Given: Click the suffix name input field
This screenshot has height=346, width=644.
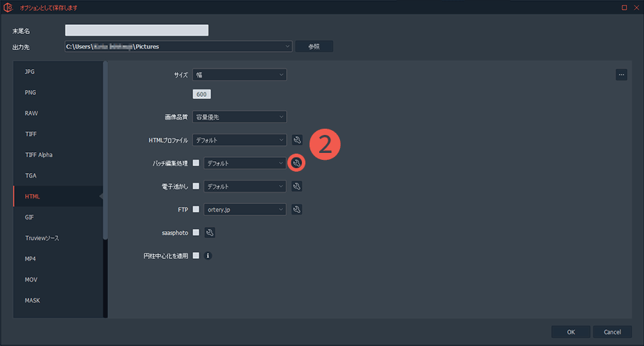Looking at the screenshot, I should (x=136, y=30).
